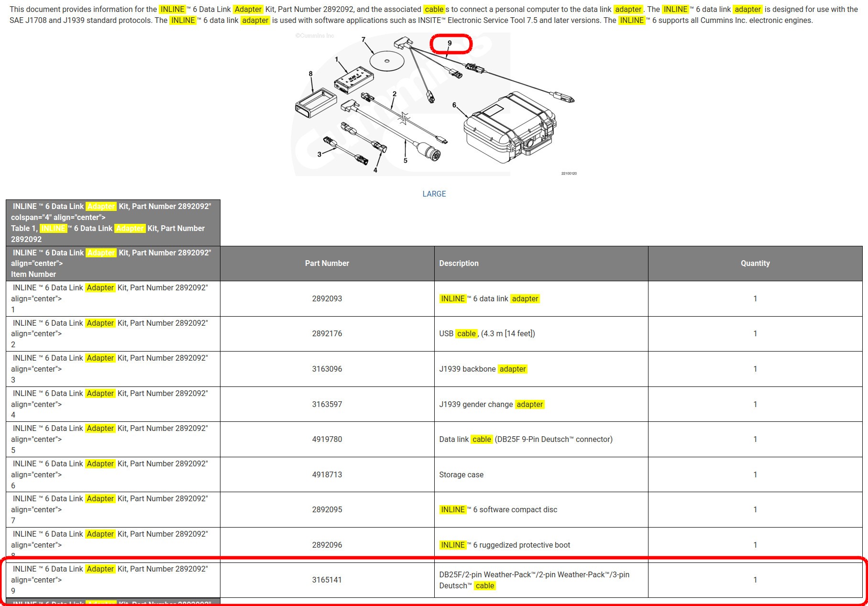Select part number 3165141 cell
This screenshot has width=868, height=606.
[x=327, y=580]
